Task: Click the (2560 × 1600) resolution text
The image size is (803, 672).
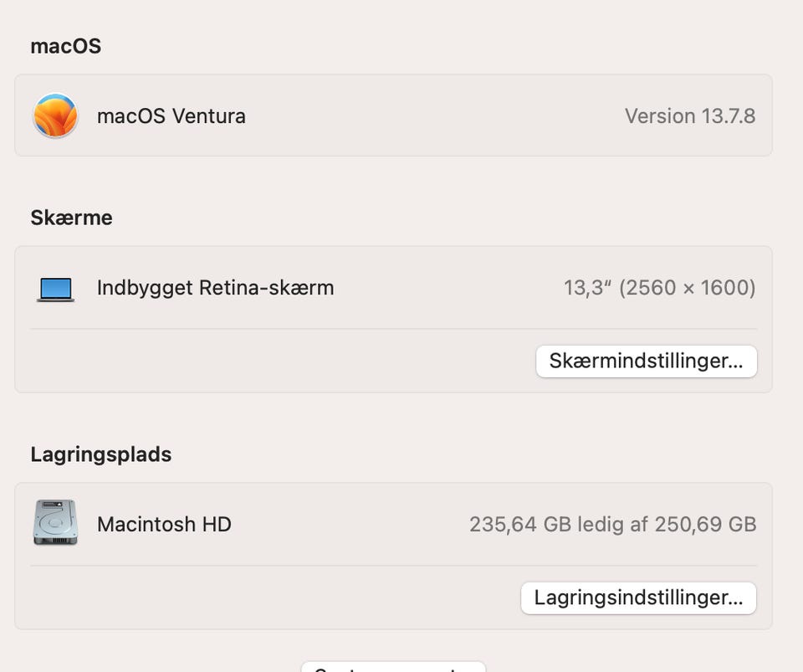Action: point(687,288)
